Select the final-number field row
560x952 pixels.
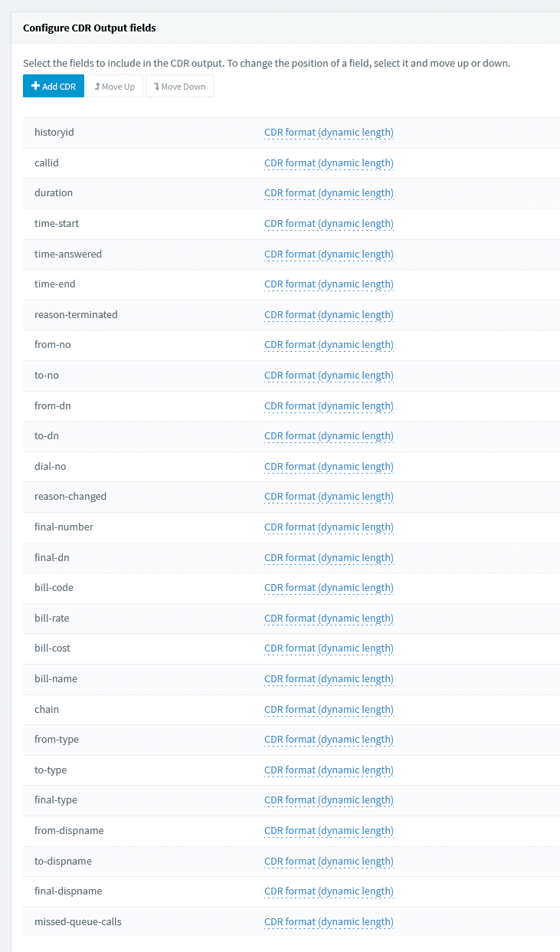[x=64, y=527]
